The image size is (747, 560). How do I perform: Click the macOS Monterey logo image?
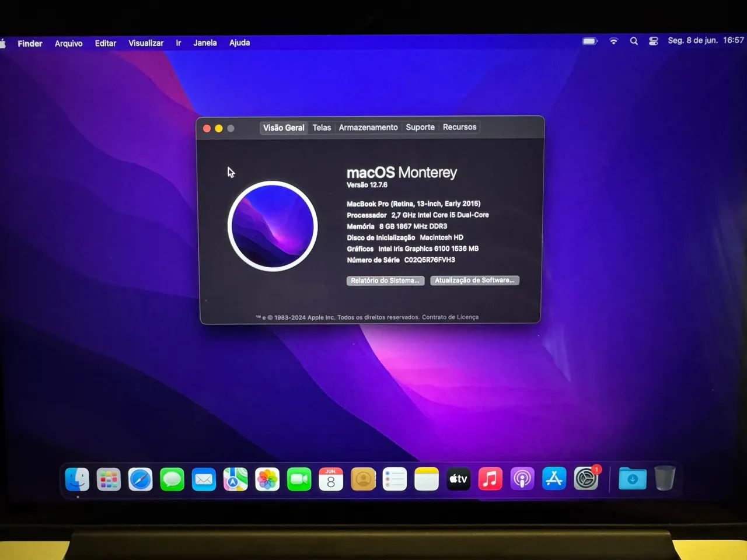273,226
